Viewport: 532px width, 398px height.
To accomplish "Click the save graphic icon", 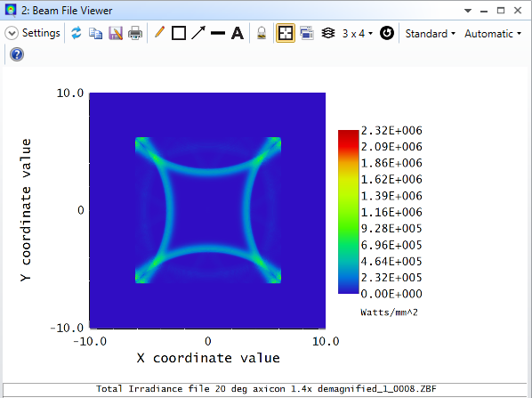I will click(116, 33).
